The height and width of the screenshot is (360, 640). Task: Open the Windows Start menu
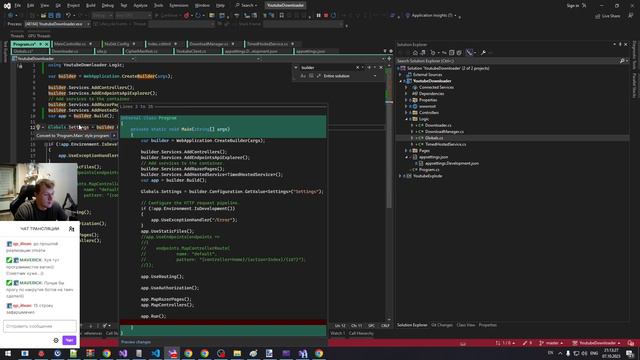coord(8,353)
